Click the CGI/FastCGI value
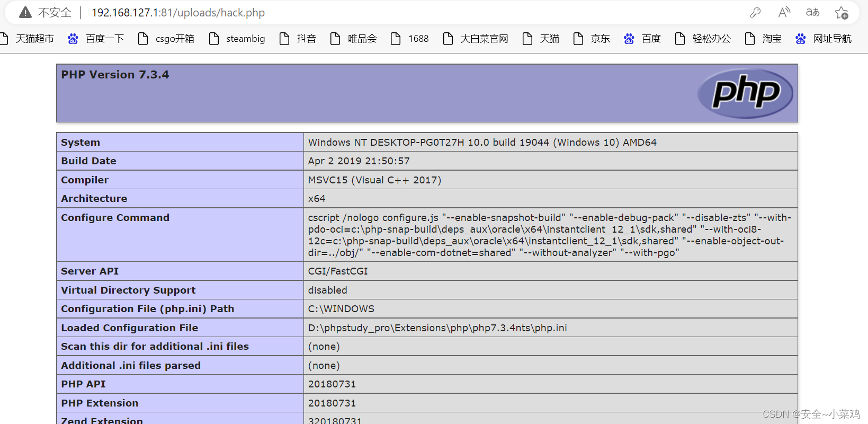 click(x=338, y=271)
